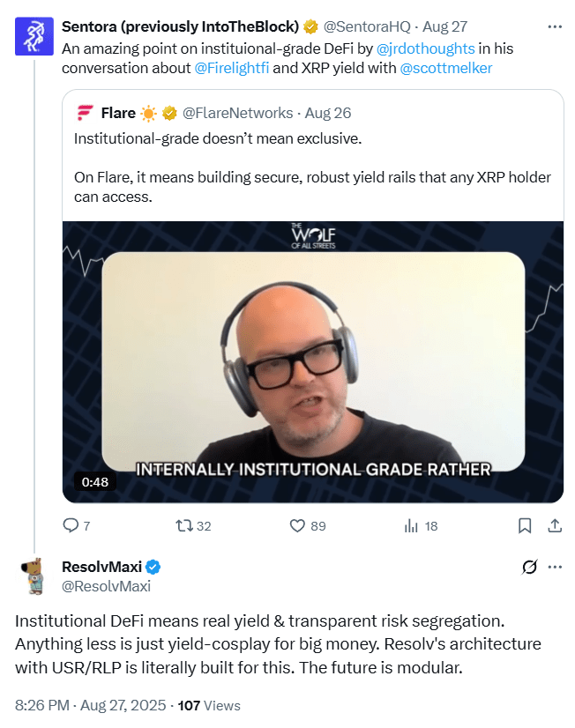
Task: Click the share upload icon
Action: pyautogui.click(x=555, y=525)
